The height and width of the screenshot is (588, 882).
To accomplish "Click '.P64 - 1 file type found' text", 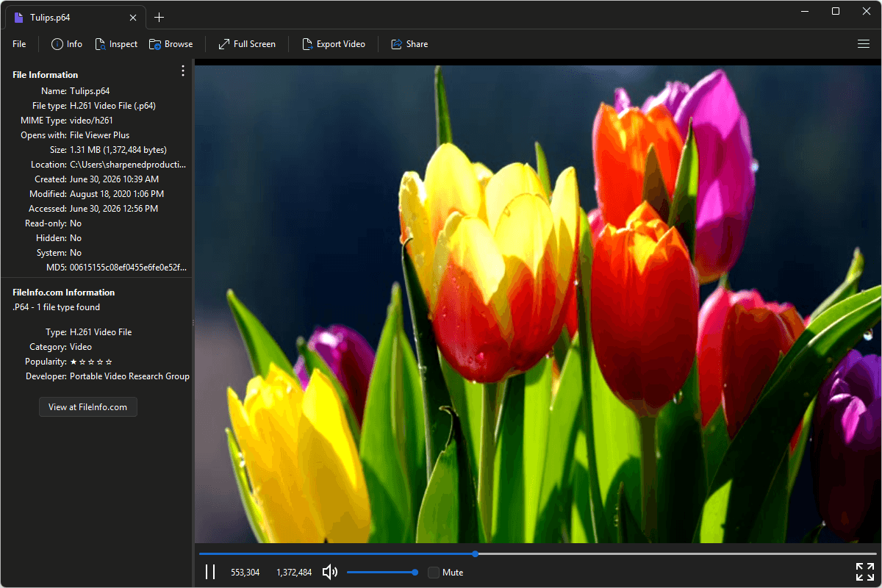I will 56,307.
